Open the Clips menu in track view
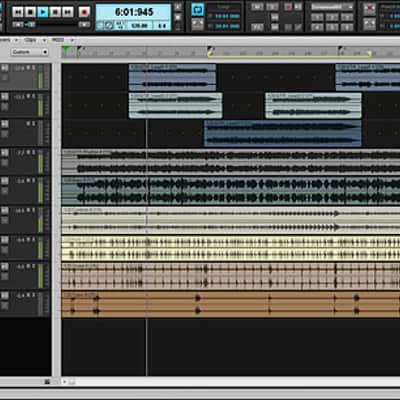The image size is (400, 400). (30, 40)
